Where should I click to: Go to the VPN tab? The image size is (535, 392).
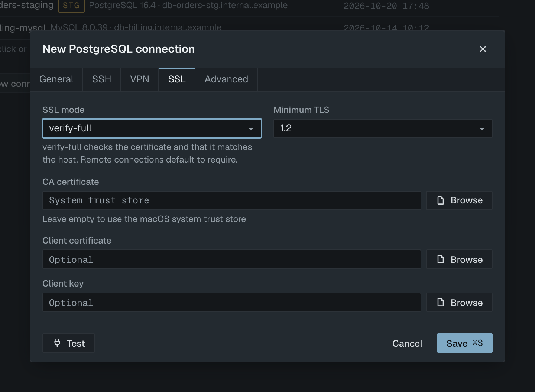(x=140, y=79)
